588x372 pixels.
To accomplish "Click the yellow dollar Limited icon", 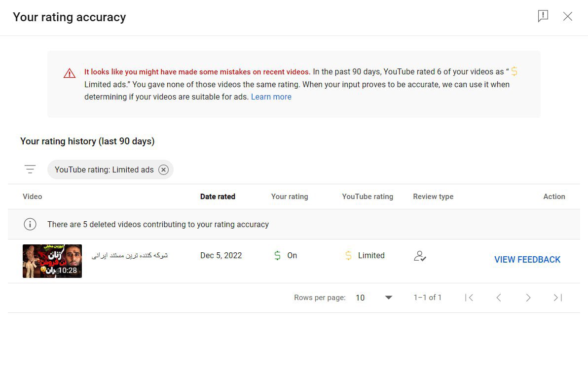I will [348, 256].
